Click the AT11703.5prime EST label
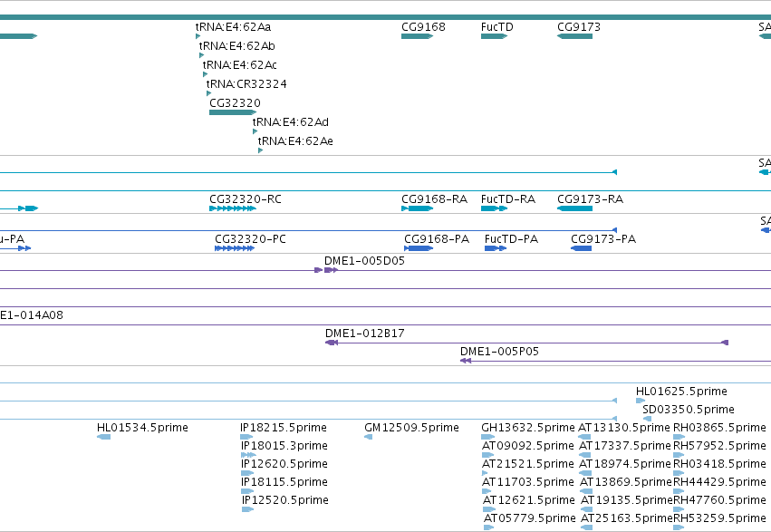This screenshot has height=532, width=771. tap(528, 482)
